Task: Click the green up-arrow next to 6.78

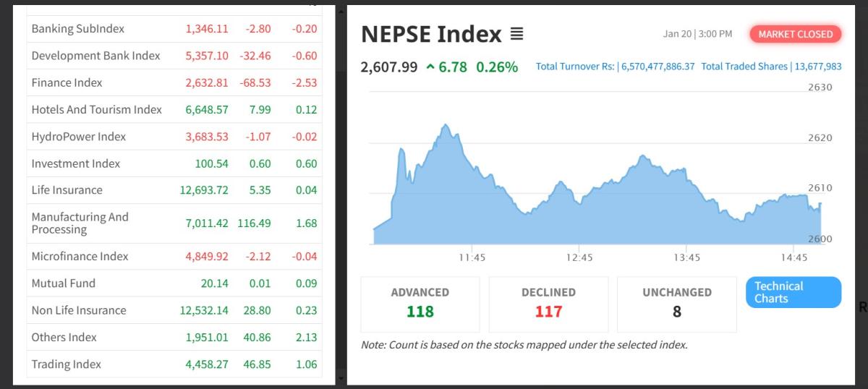Action: pos(431,67)
